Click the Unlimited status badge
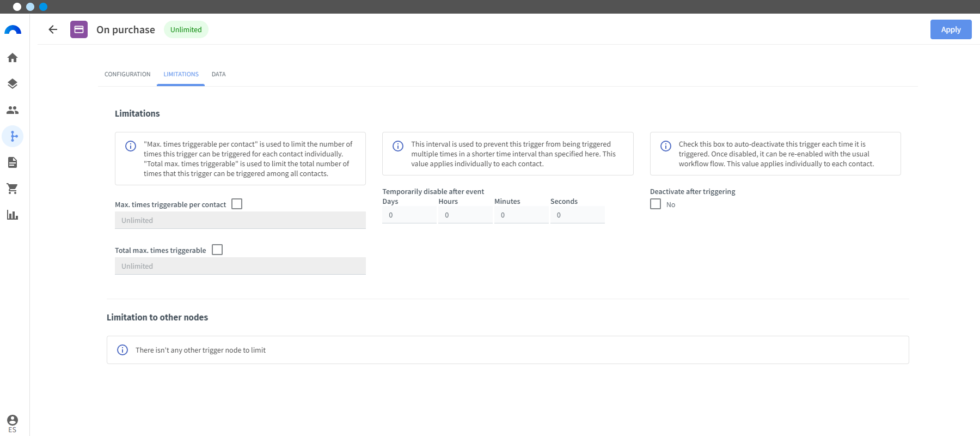Screen dimensions: 980x436 click(x=186, y=29)
